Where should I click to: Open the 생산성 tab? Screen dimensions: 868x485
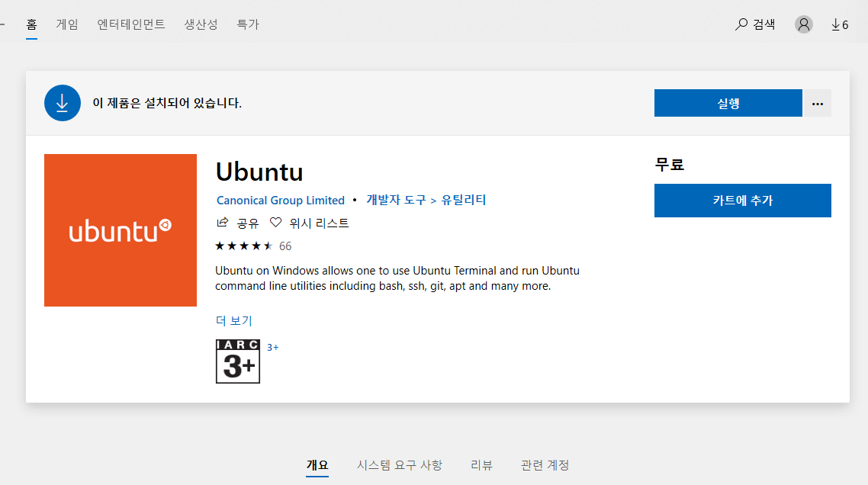(201, 24)
